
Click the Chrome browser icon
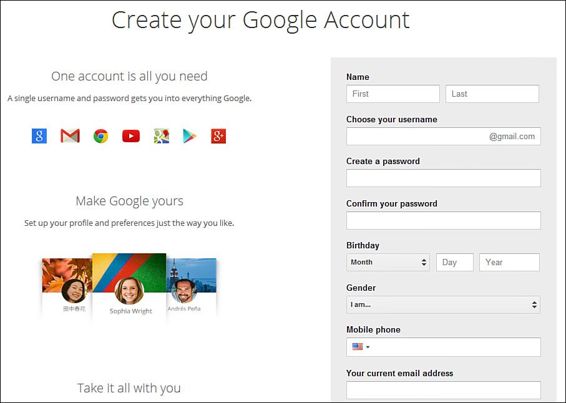(101, 136)
